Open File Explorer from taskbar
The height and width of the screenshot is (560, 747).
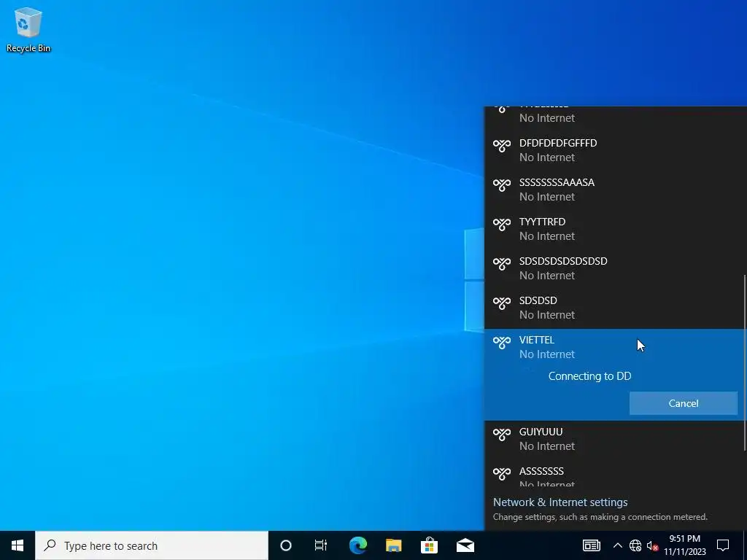[393, 545]
